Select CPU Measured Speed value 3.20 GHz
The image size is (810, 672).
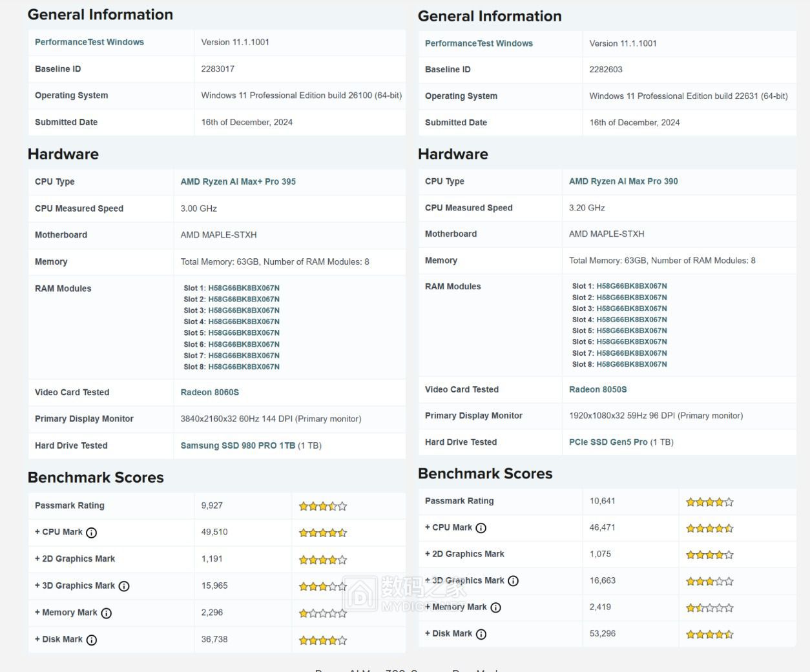pos(587,208)
